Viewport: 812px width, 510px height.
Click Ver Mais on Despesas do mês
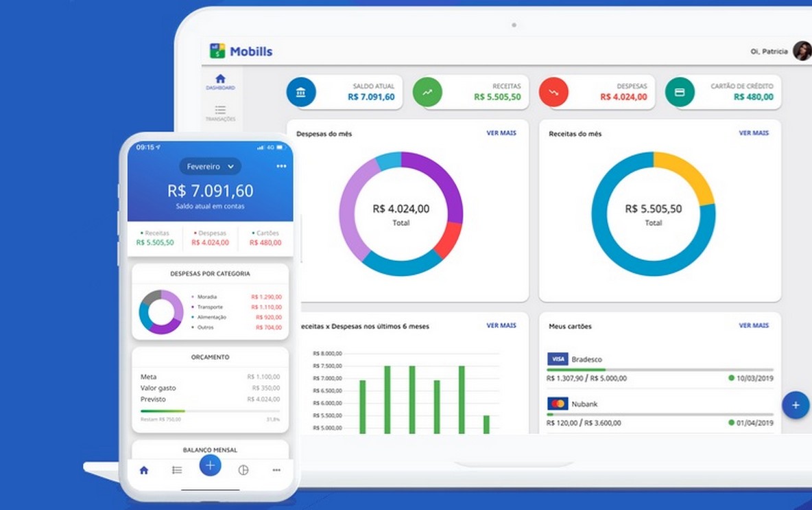coord(501,133)
